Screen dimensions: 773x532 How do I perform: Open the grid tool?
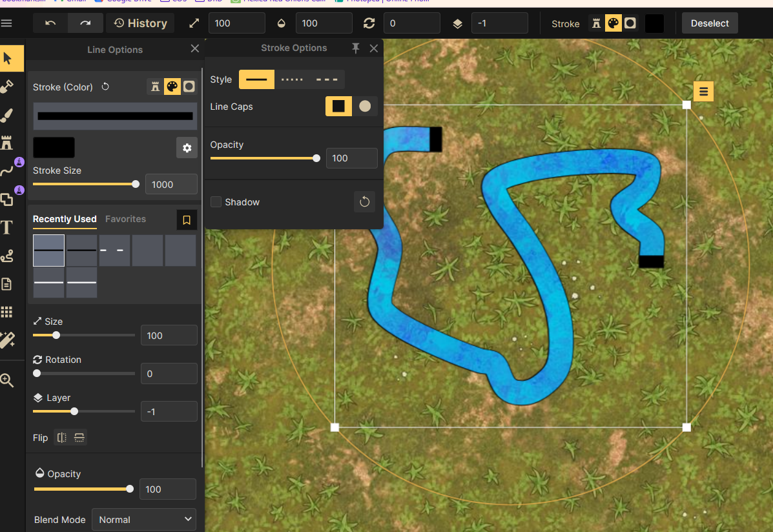click(7, 312)
